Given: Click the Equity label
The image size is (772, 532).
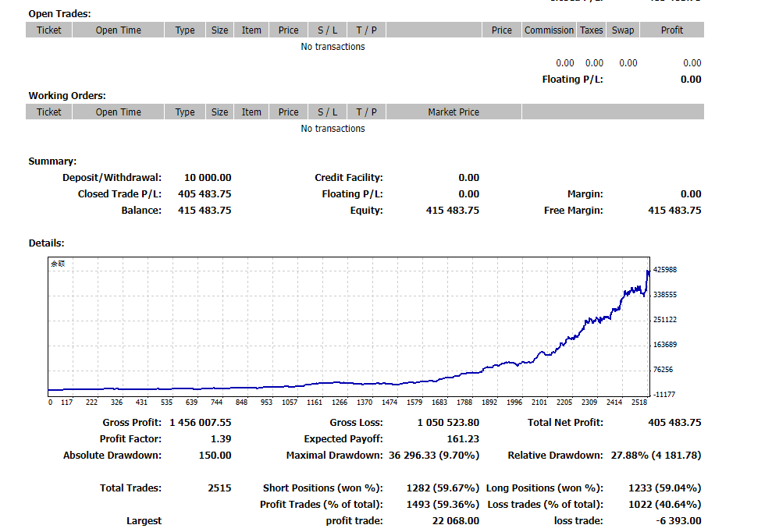Looking at the screenshot, I should (366, 210).
